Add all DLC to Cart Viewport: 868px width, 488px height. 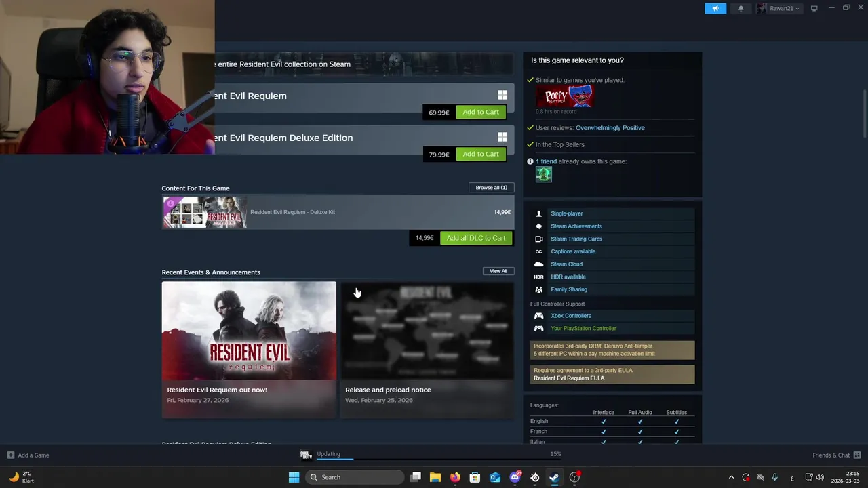point(475,238)
